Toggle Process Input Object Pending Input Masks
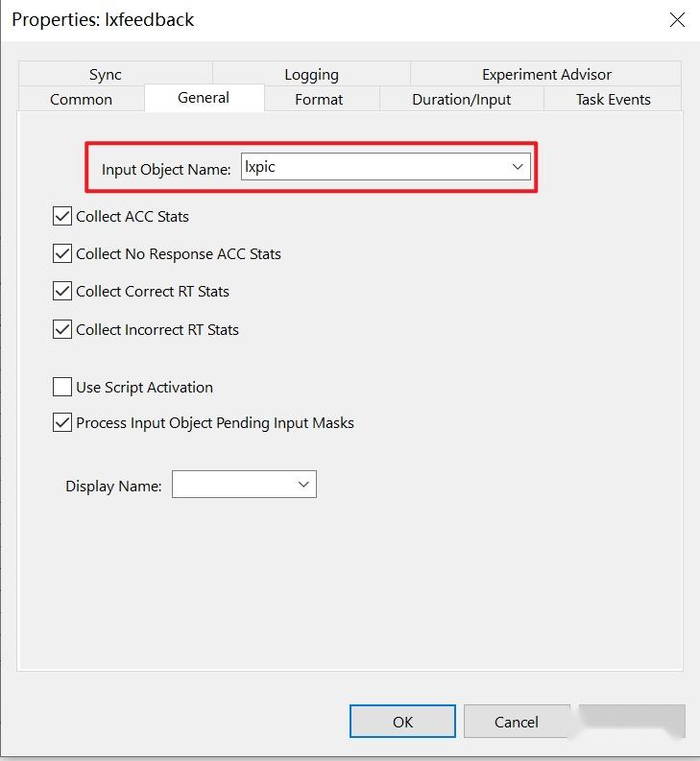The height and width of the screenshot is (761, 700). coord(62,422)
